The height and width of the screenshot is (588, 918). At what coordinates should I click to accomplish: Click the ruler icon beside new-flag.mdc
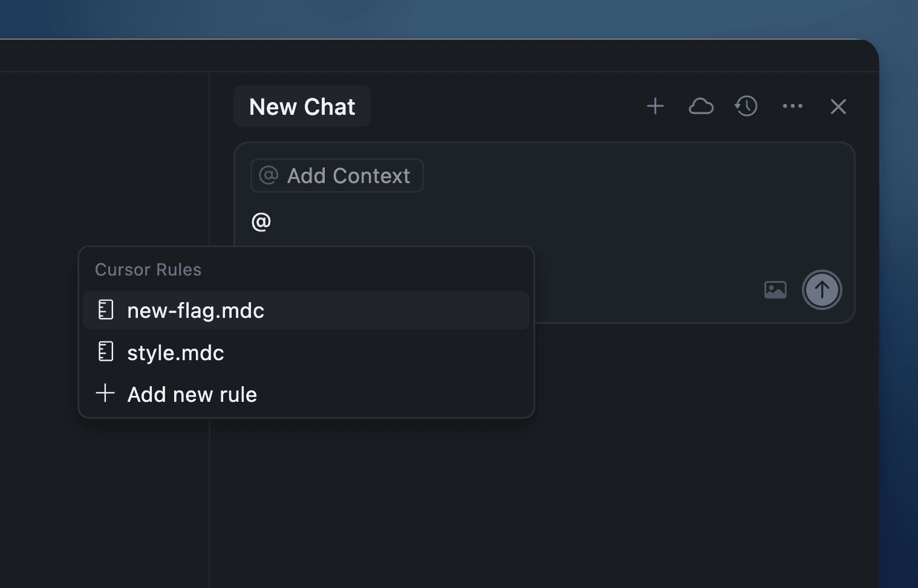(x=106, y=310)
